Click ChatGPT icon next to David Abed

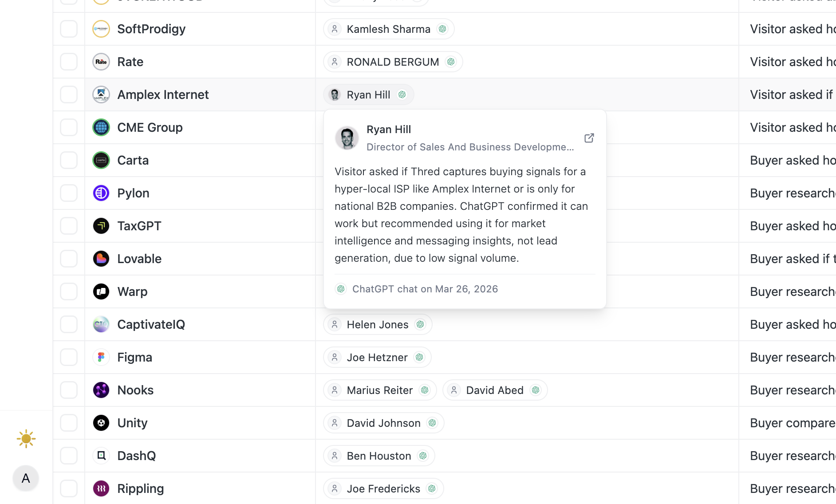click(x=536, y=390)
